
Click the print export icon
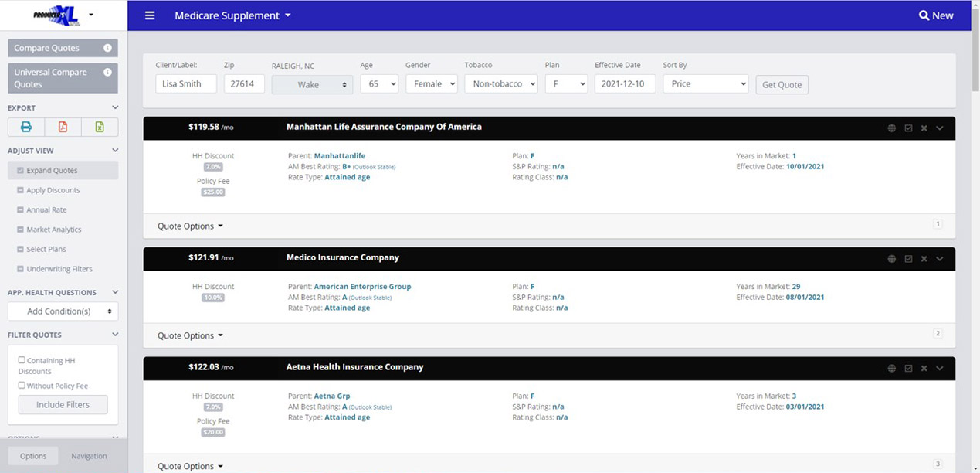[x=26, y=127]
